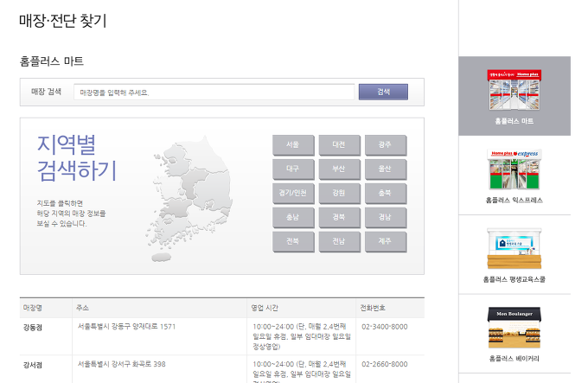Select the 경남 region button
Image resolution: width=588 pixels, height=383 pixels.
[386, 218]
